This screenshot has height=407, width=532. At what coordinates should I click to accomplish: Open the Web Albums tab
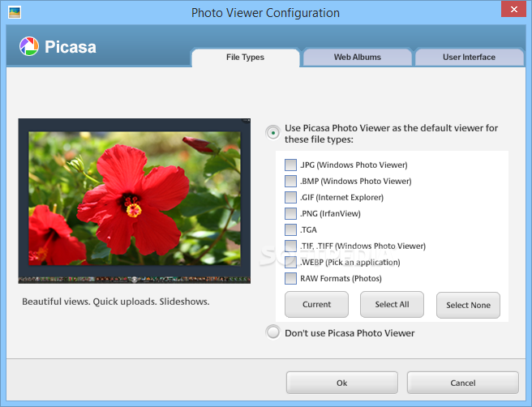pyautogui.click(x=358, y=58)
